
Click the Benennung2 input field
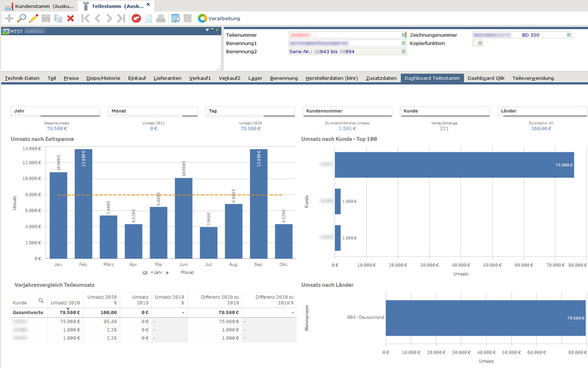[x=344, y=51]
